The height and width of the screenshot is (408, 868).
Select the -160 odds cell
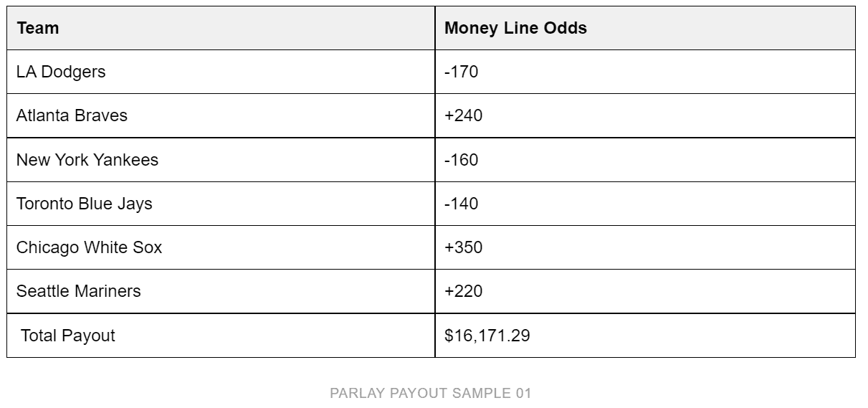645,159
